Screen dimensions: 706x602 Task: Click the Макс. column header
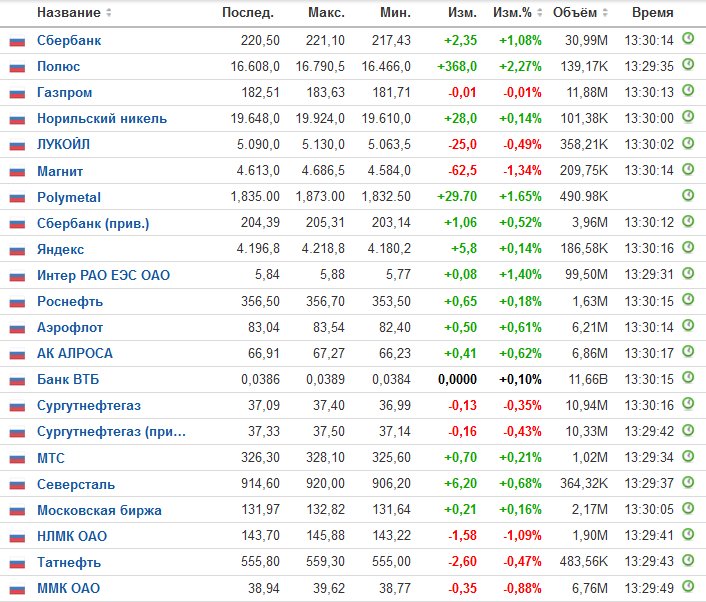coord(326,13)
